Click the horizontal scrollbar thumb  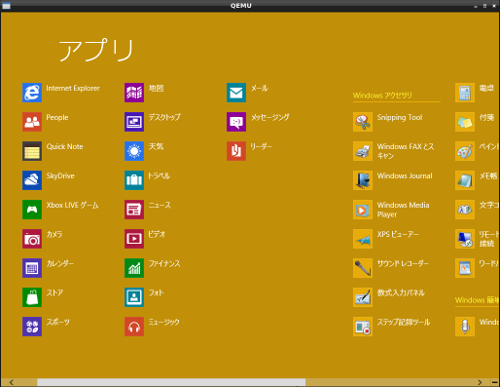coord(171,382)
